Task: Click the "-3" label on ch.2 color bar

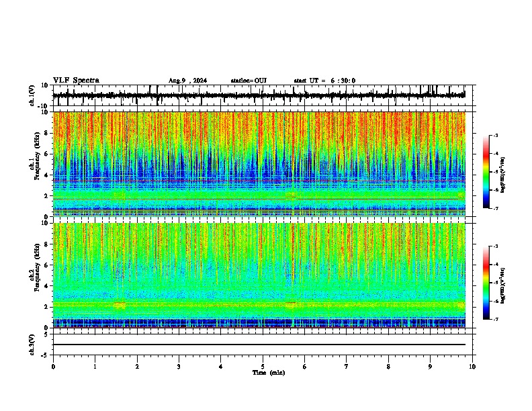Action: point(496,246)
